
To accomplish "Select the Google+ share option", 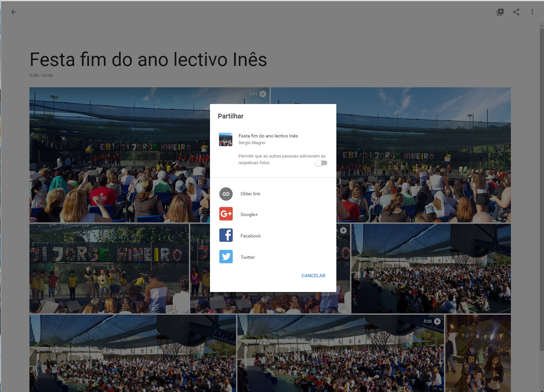I will tap(273, 214).
